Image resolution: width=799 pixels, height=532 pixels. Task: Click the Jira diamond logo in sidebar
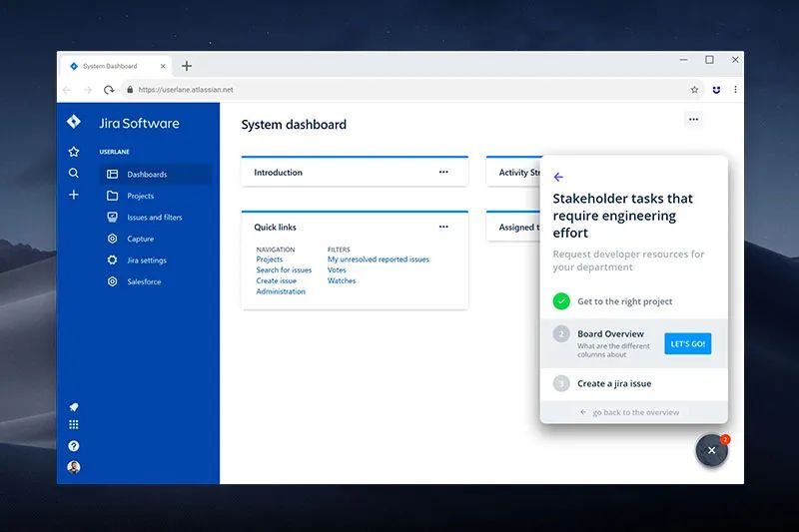coord(73,122)
